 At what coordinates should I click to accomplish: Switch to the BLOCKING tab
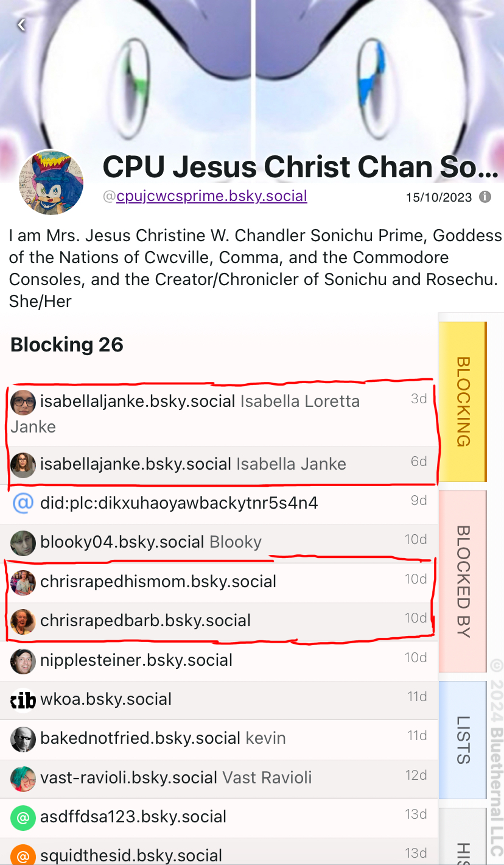coord(463,402)
